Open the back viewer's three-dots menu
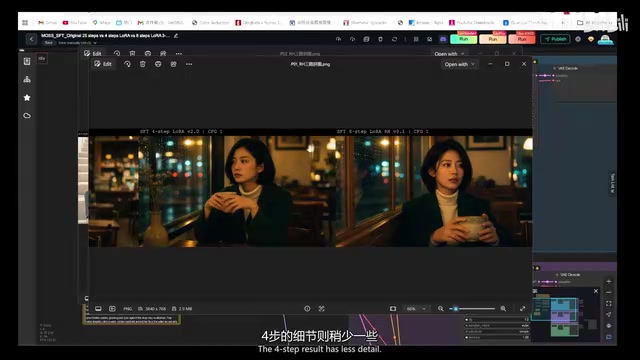Screen dimensions: 640x360 click(179, 53)
